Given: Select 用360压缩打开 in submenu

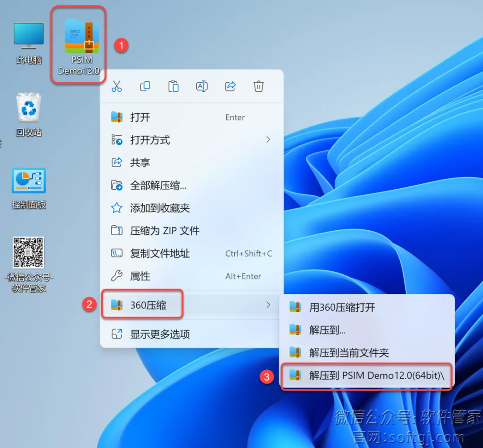Looking at the screenshot, I should 367,307.
